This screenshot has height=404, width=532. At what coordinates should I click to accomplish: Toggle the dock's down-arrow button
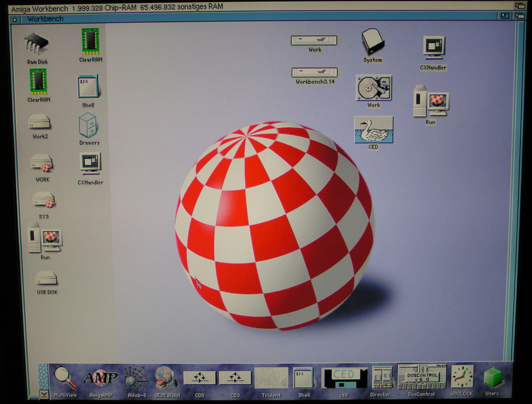tap(44, 393)
